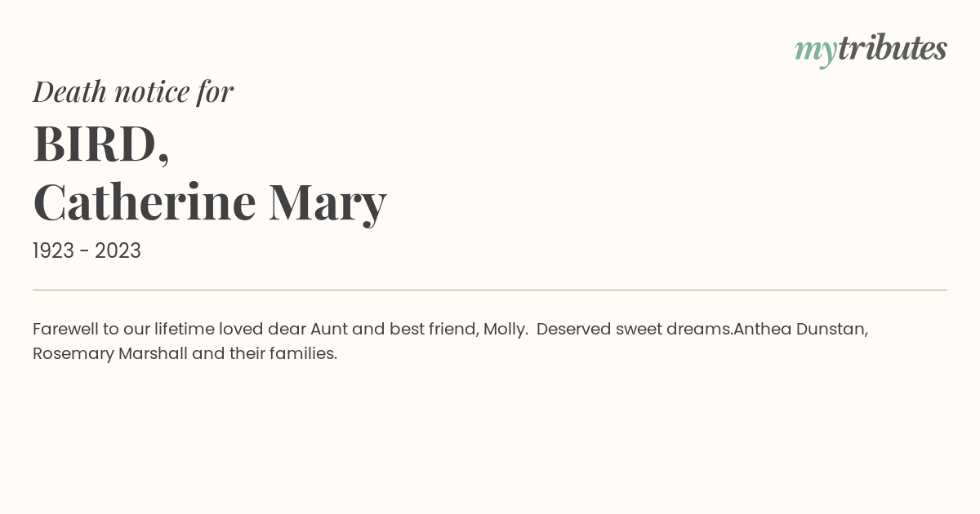This screenshot has height=514, width=980.
Task: Select the name "Anthea Dunstan"
Action: coord(798,329)
